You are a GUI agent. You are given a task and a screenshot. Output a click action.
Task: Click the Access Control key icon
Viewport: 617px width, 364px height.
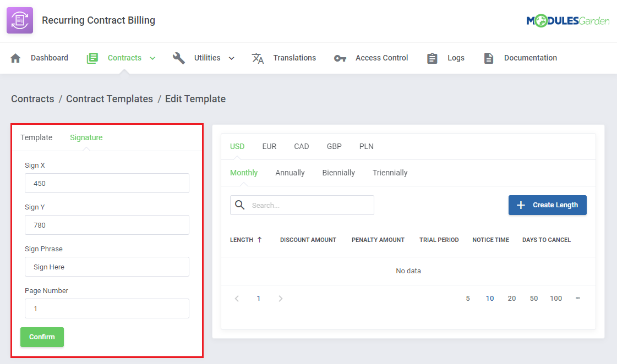[x=340, y=59]
